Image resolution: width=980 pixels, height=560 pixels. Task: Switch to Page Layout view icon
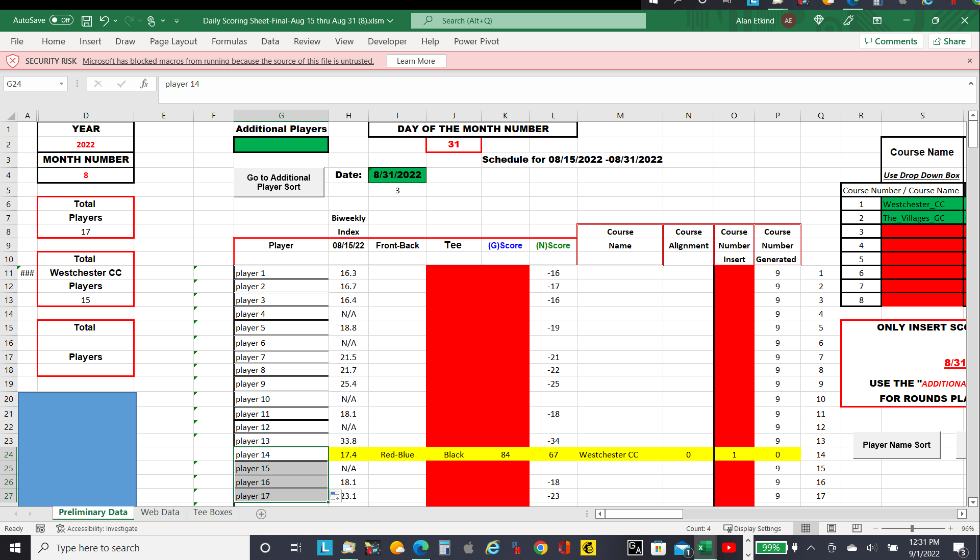tap(832, 528)
